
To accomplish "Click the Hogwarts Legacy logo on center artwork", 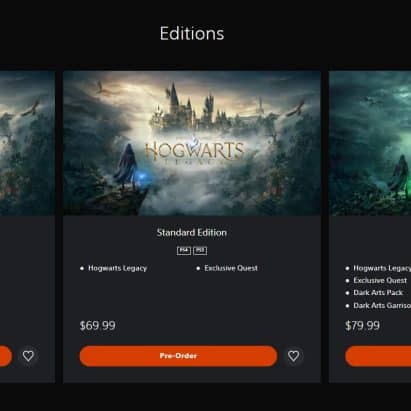I will [194, 152].
